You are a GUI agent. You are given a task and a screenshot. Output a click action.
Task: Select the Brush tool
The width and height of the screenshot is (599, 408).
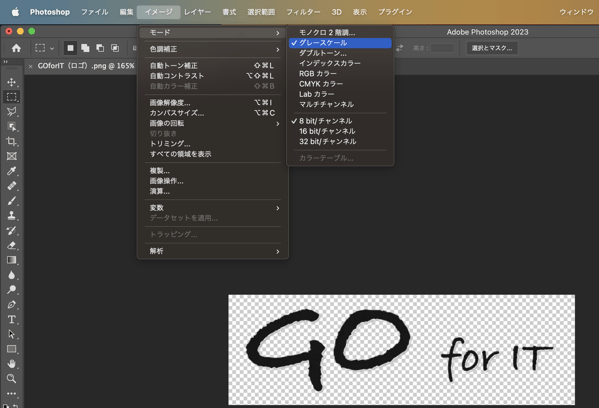[x=11, y=201]
